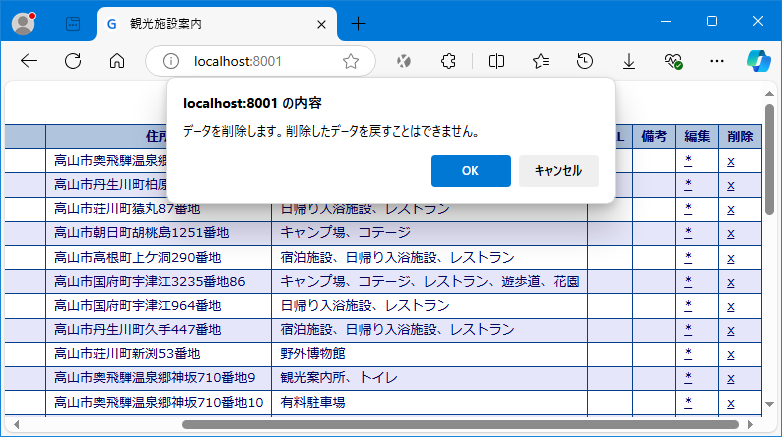Delete the 神坂710番地9 row

[731, 379]
